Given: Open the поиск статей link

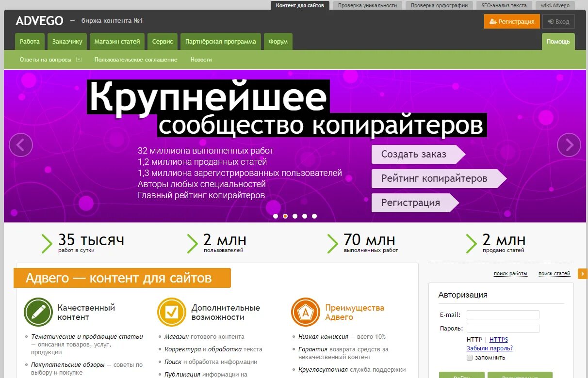Looking at the screenshot, I should click(x=554, y=274).
